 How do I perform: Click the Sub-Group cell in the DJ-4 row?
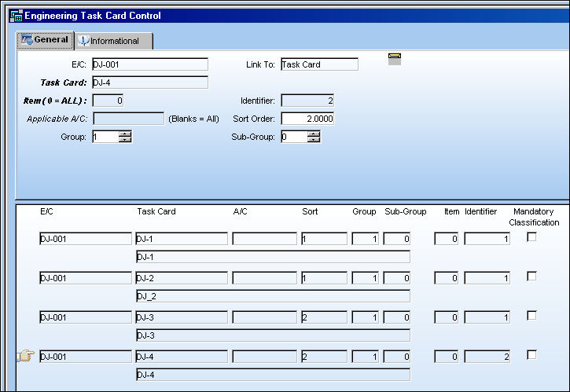point(397,357)
